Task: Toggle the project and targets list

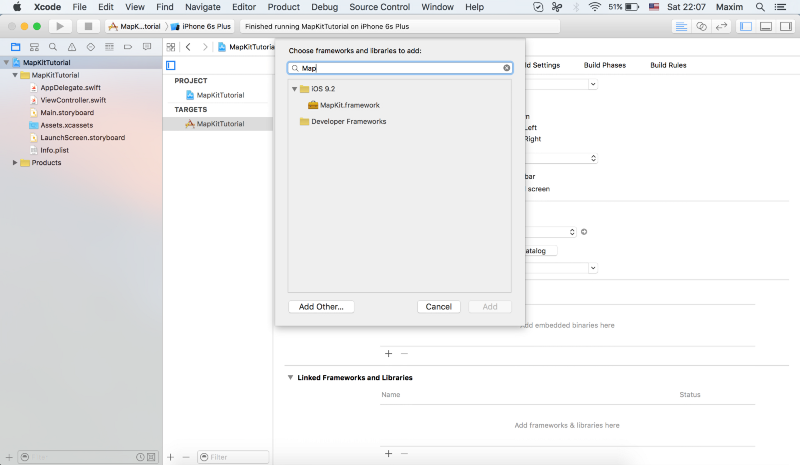Action: 171,65
